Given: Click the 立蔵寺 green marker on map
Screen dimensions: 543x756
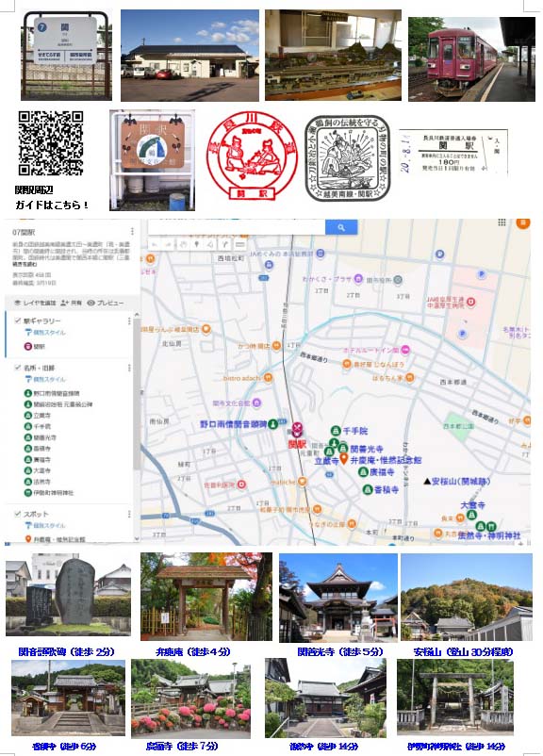Looking at the screenshot, I should [x=329, y=452].
